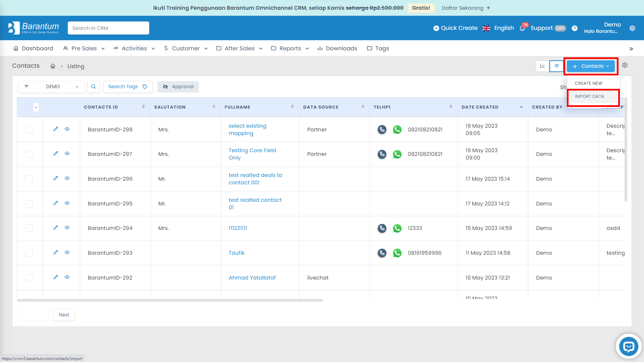Call 082108210821 for BarantumID-298 phone icon

382,129
